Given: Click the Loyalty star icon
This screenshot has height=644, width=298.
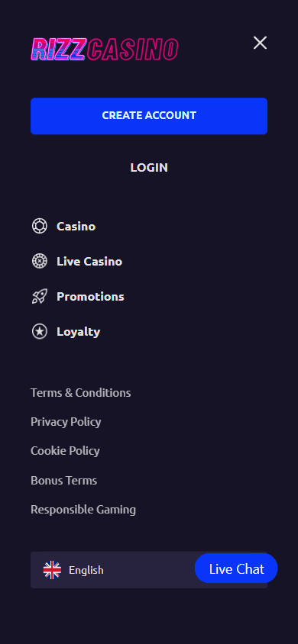Looking at the screenshot, I should (x=40, y=331).
